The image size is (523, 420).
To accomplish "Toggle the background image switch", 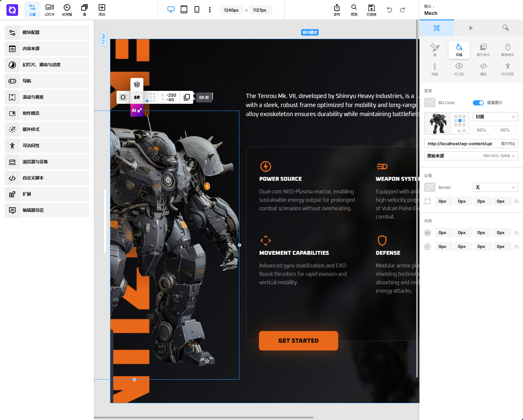I will tap(478, 103).
